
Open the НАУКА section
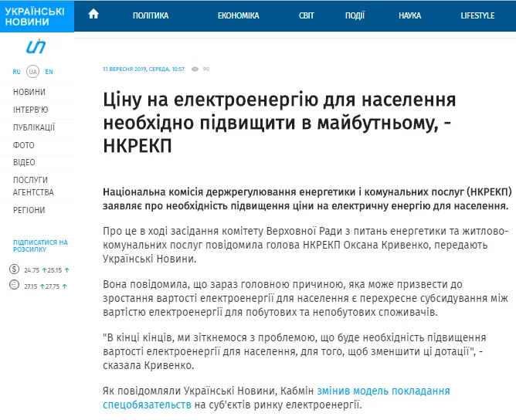pos(409,15)
